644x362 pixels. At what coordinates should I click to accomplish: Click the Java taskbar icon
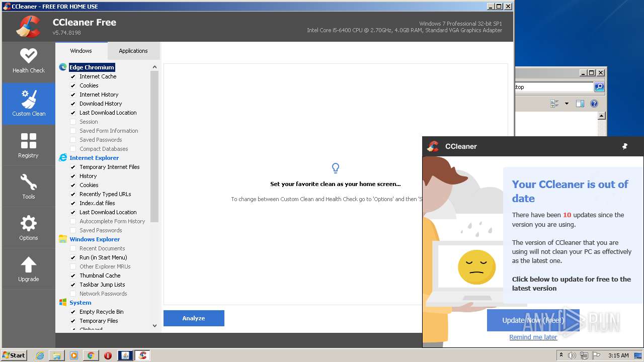[125, 355]
